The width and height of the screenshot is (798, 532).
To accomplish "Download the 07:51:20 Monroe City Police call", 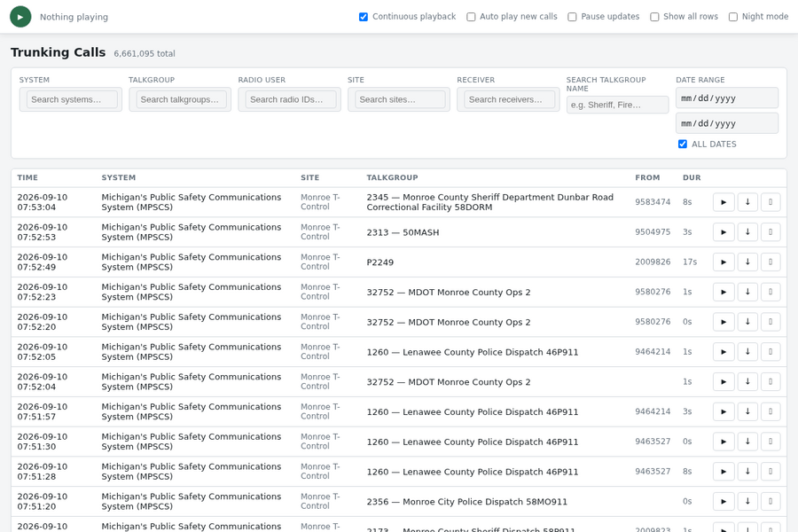I will pos(747,502).
